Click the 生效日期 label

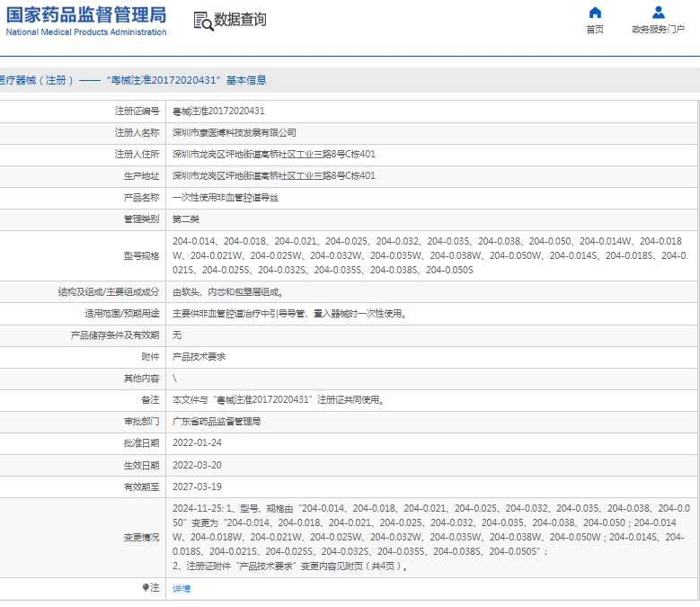pyautogui.click(x=141, y=465)
